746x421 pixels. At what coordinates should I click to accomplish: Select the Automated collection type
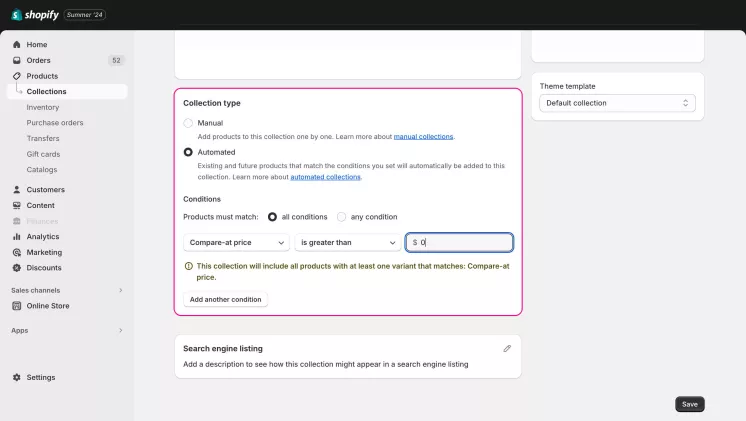pos(188,152)
